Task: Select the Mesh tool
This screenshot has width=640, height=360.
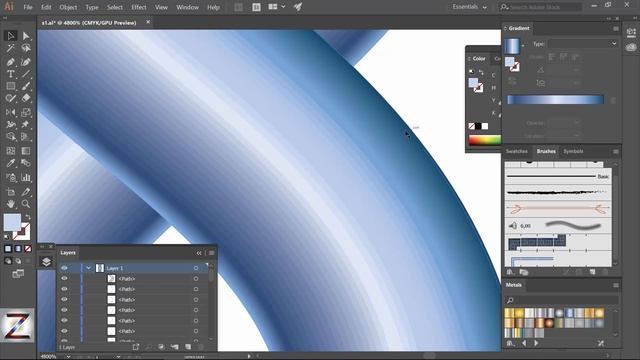Action: tap(11, 151)
